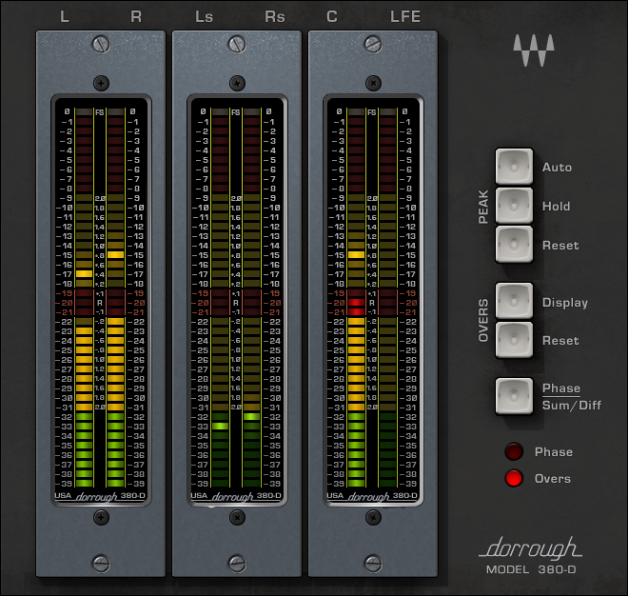The image size is (628, 596).
Task: Click the Auto label text
Action: coord(557,167)
